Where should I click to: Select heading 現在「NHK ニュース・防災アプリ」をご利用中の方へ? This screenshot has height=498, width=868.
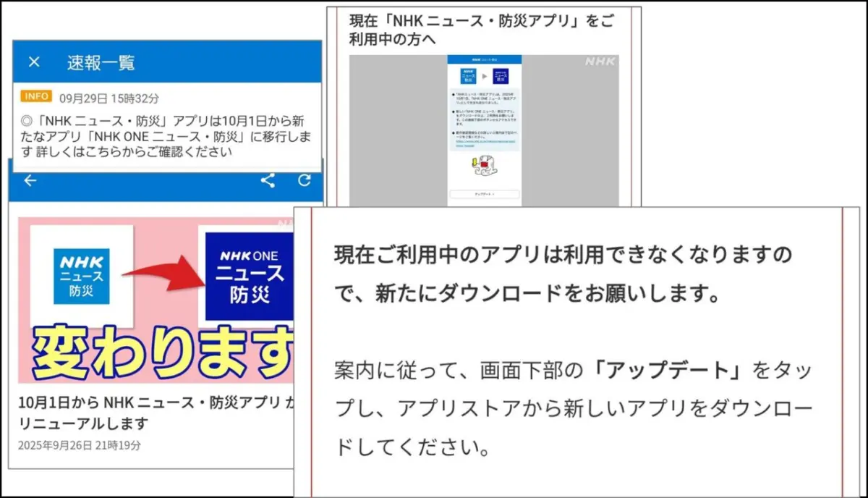tap(482, 30)
